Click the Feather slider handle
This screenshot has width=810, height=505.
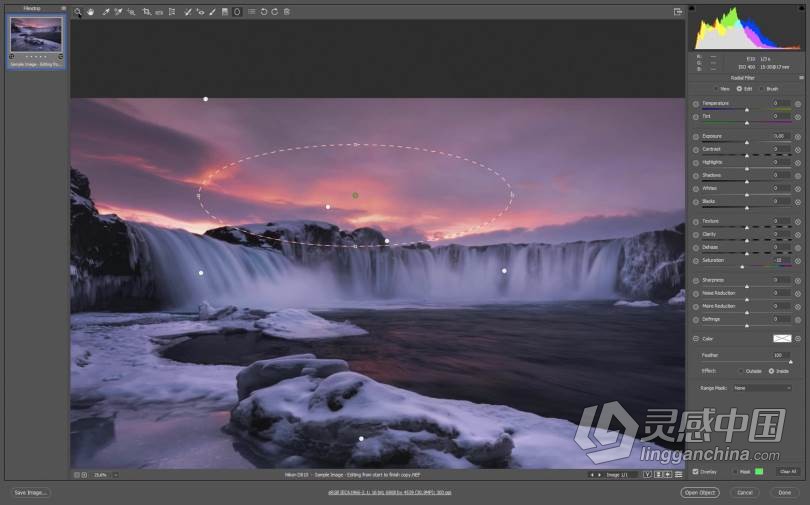point(790,362)
